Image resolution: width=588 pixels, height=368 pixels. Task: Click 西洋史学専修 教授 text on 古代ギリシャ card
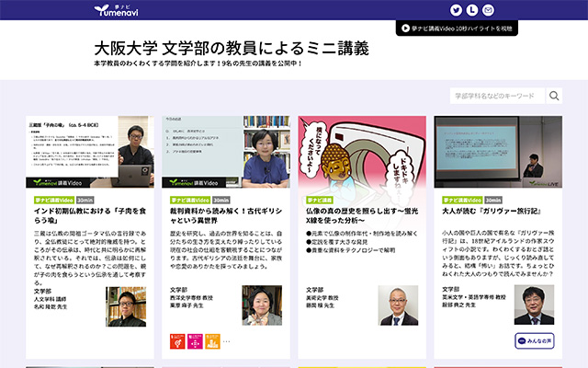191,298
